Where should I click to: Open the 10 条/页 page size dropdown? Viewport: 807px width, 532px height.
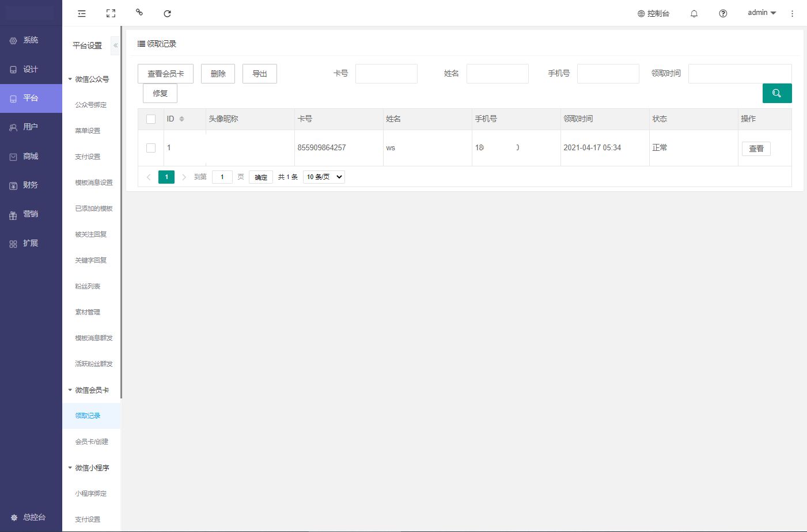click(324, 177)
